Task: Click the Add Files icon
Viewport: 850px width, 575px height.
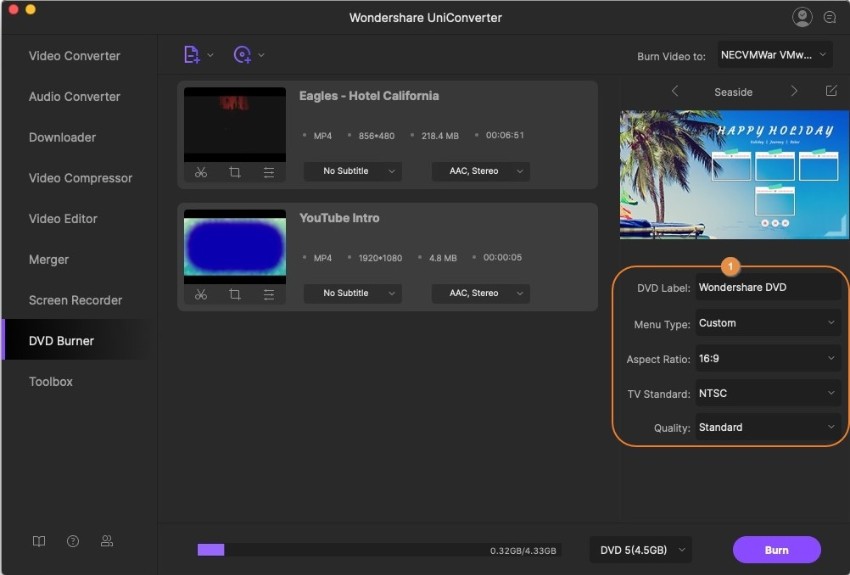Action: click(x=192, y=55)
